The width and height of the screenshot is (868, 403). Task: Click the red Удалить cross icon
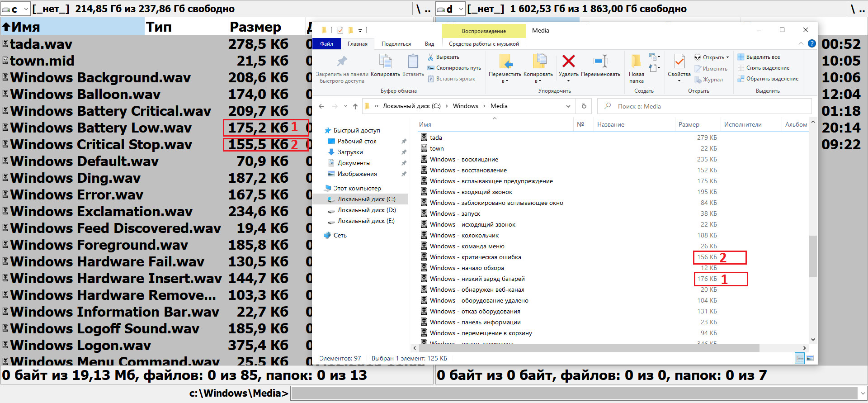click(568, 61)
